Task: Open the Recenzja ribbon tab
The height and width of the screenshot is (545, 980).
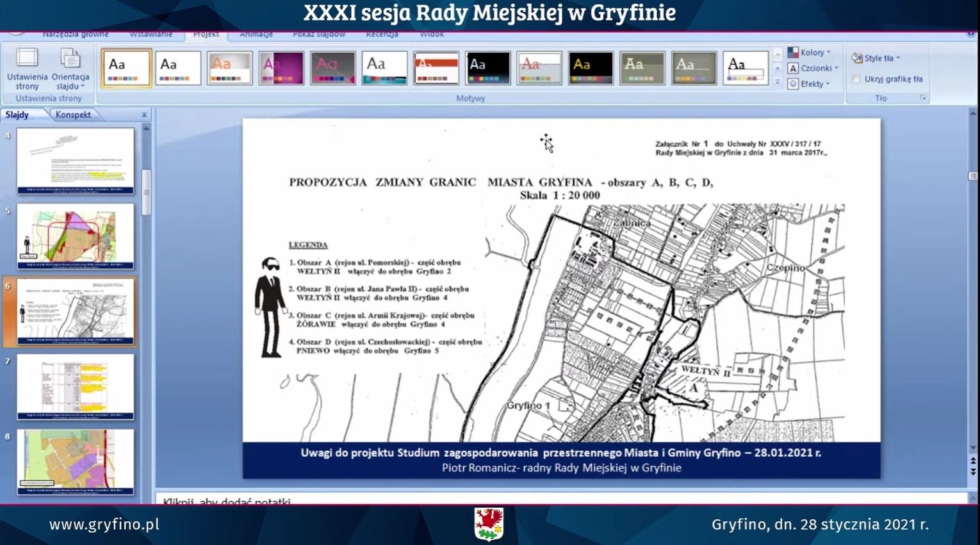Action: 382,34
